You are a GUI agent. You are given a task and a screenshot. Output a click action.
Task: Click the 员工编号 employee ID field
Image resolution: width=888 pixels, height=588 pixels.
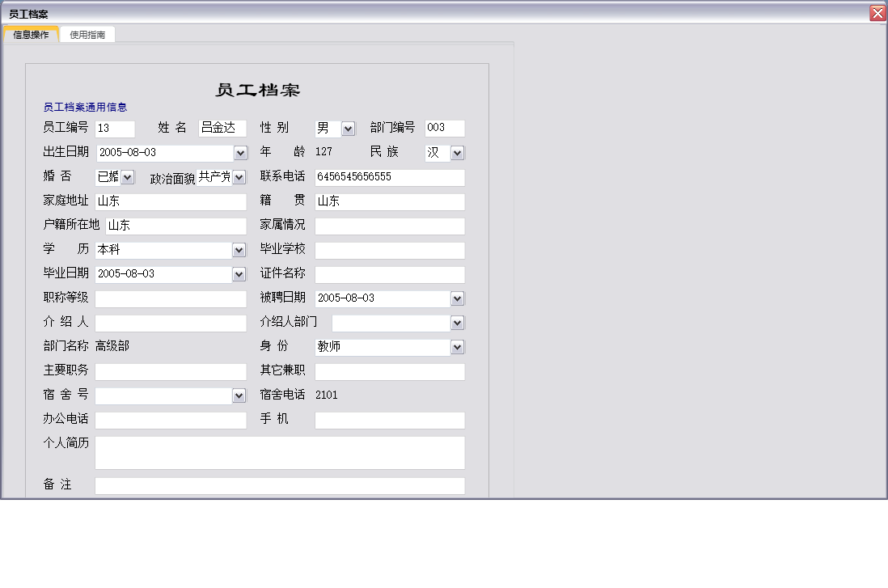click(115, 128)
